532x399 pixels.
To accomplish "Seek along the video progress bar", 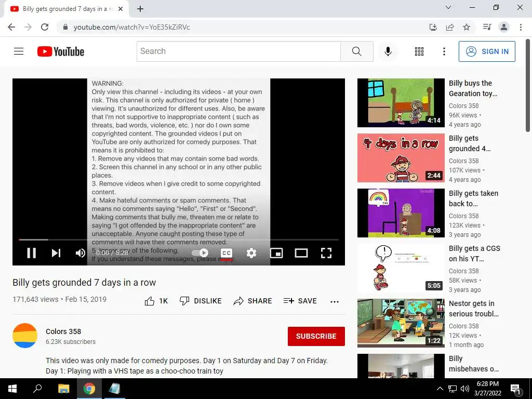I will [179, 240].
